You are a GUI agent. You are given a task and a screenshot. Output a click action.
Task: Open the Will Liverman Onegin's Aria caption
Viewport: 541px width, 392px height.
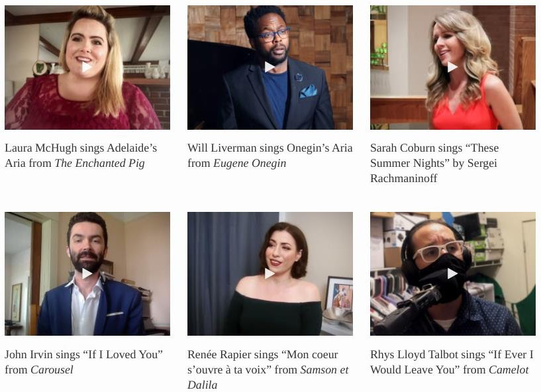coord(270,156)
